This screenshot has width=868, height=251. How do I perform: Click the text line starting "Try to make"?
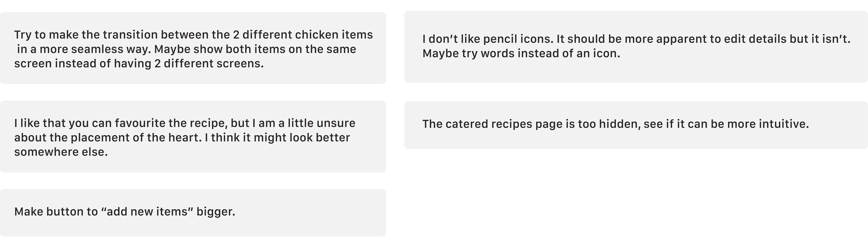pos(193,35)
